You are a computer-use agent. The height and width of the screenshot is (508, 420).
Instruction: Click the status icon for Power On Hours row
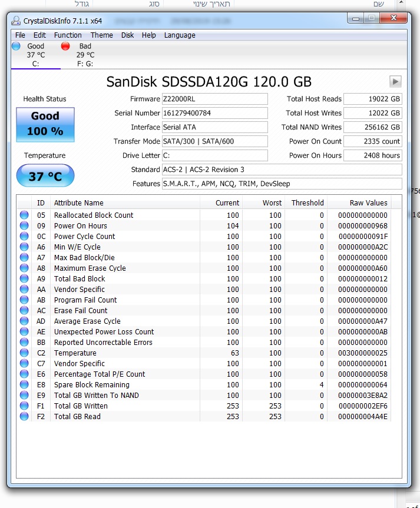coord(24,225)
